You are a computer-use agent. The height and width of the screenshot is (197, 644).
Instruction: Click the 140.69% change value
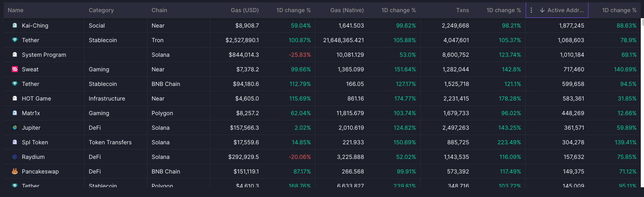pos(625,69)
